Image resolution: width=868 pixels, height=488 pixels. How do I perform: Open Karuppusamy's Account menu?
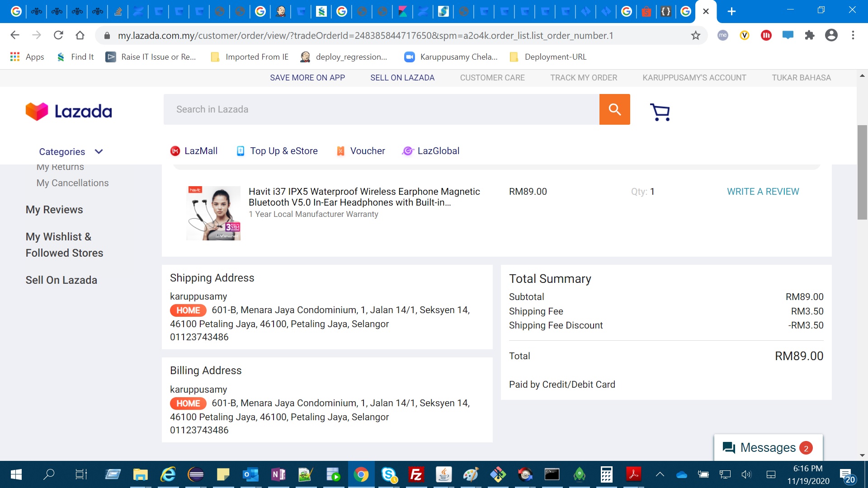click(694, 78)
